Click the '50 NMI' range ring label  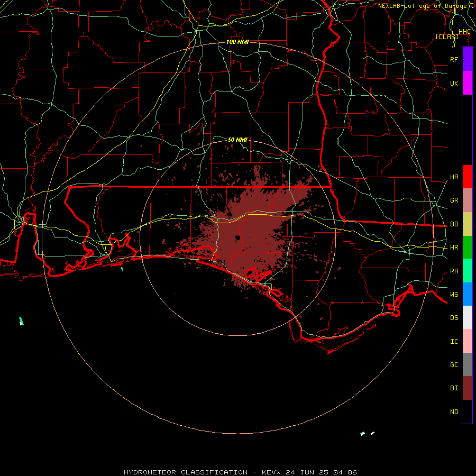237,140
